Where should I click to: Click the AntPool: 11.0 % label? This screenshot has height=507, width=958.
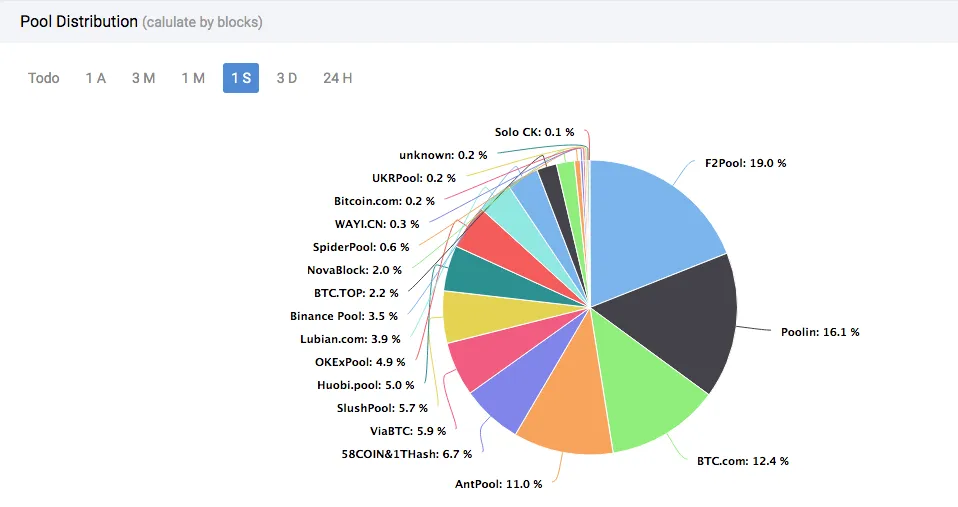[499, 484]
